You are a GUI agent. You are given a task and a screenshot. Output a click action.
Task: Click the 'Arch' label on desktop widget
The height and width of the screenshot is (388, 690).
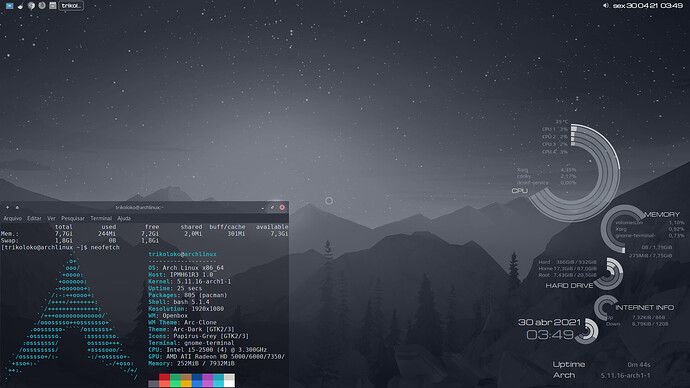pyautogui.click(x=564, y=375)
